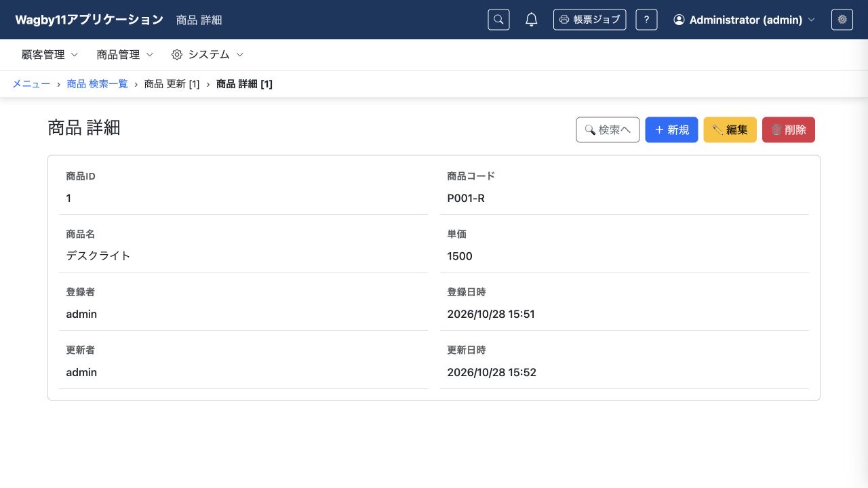Click the 更新者 field label
The width and height of the screenshot is (868, 488).
pyautogui.click(x=80, y=350)
